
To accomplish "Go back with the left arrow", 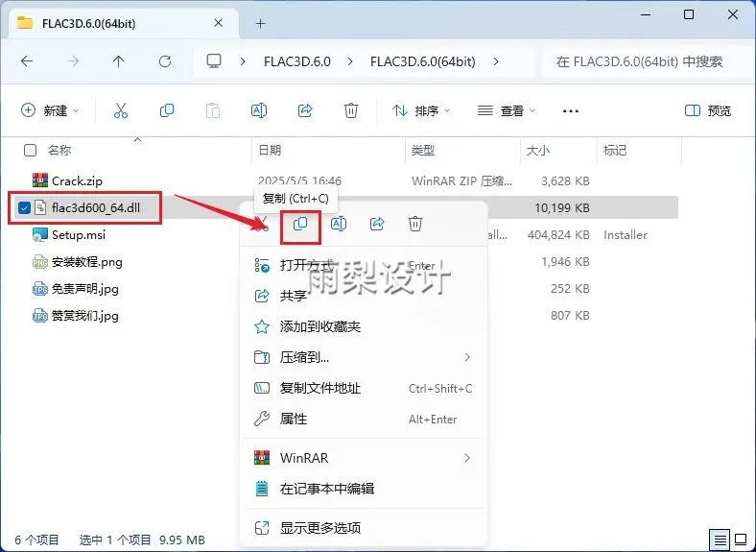I will pyautogui.click(x=27, y=61).
